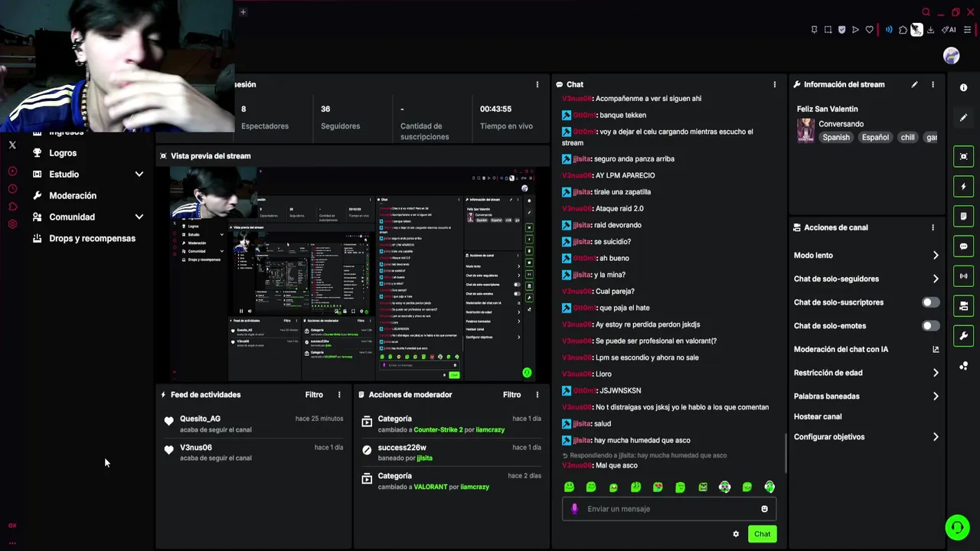Screen dimensions: 980x551
Task: Click the browser snapshot capture icon
Action: tap(828, 30)
